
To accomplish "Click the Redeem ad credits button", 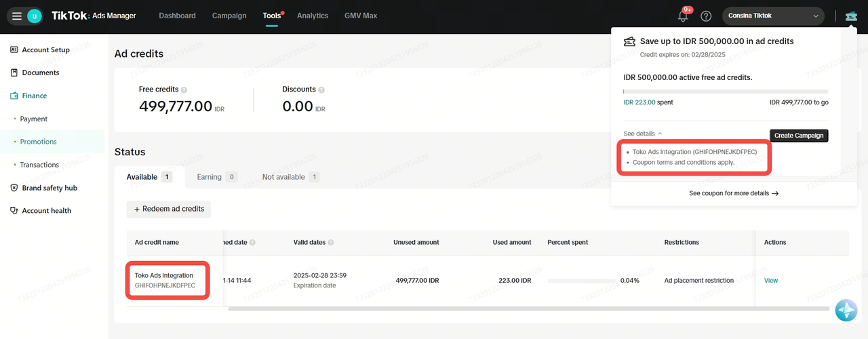I will tap(169, 210).
